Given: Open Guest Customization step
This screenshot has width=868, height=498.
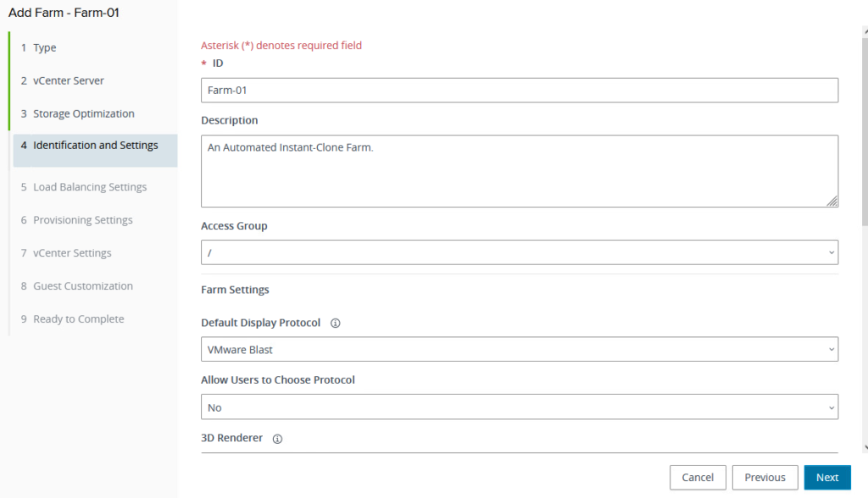Looking at the screenshot, I should pyautogui.click(x=82, y=286).
